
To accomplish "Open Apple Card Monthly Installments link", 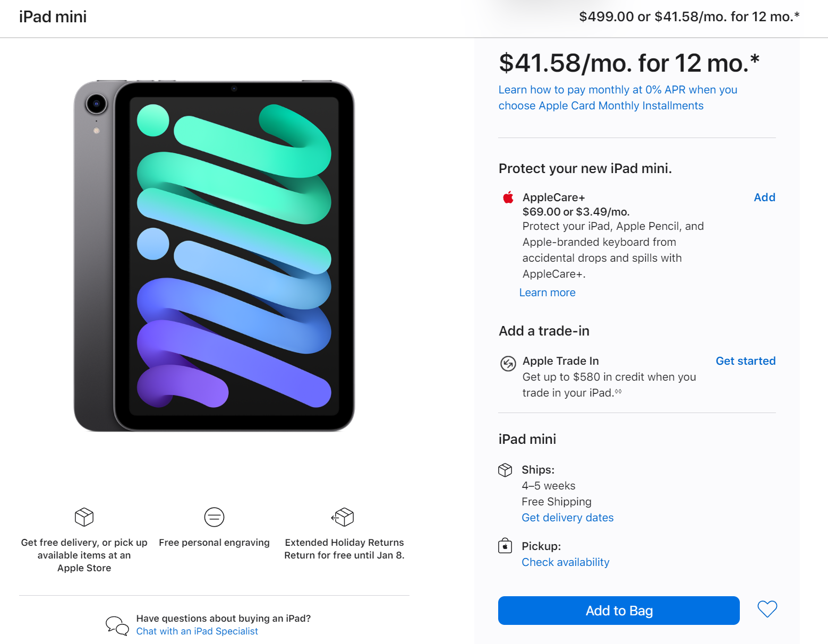I will coord(617,98).
